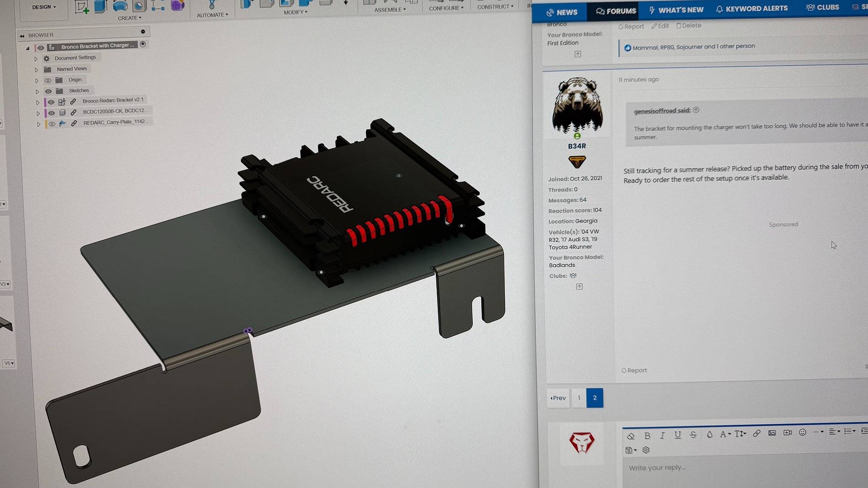Open the WHAT'S NEW tab
Screen dimensions: 868x488
point(676,10)
